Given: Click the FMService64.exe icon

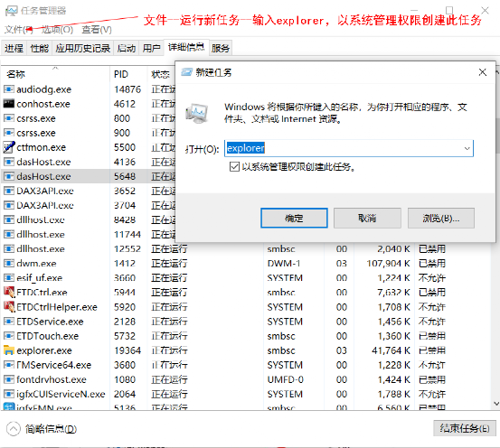Looking at the screenshot, I should click(x=9, y=365).
